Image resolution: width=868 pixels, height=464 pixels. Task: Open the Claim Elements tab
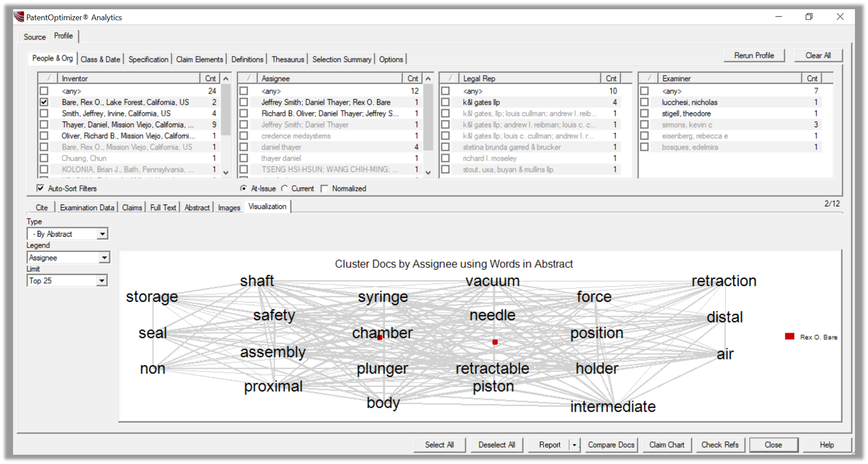click(200, 59)
